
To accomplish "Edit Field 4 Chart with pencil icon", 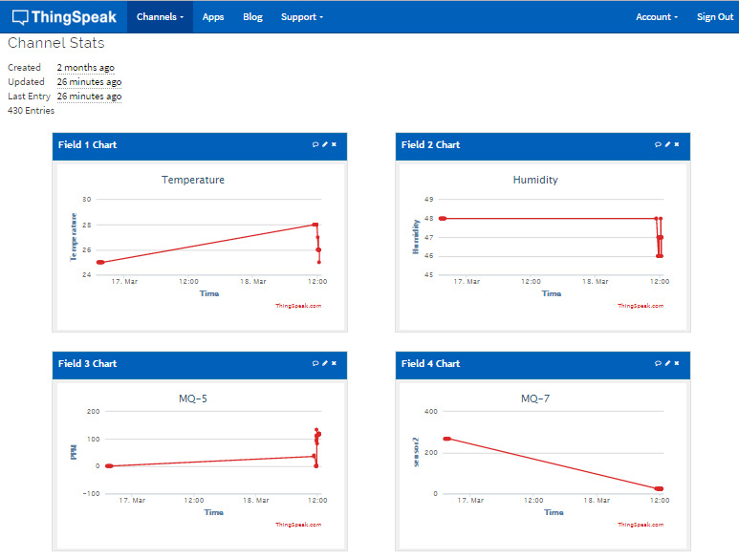I will 667,363.
